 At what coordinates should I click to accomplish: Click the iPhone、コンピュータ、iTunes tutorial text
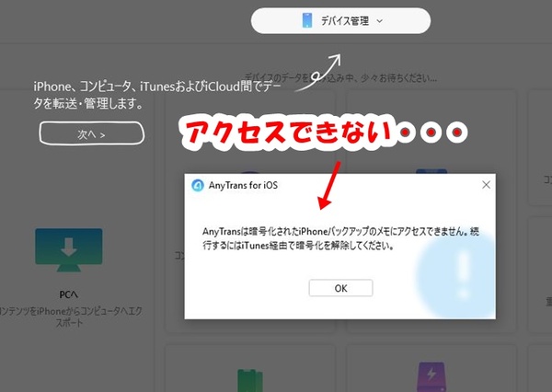coord(156,95)
